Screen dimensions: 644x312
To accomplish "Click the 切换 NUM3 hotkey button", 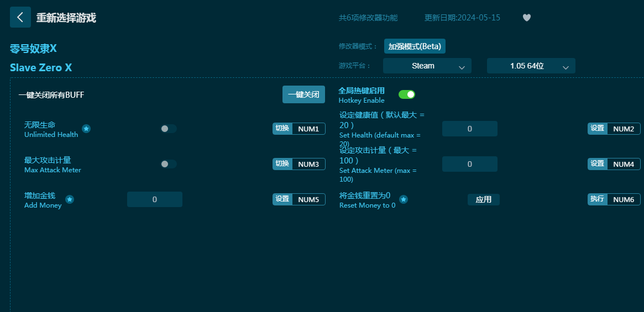I will tap(299, 164).
